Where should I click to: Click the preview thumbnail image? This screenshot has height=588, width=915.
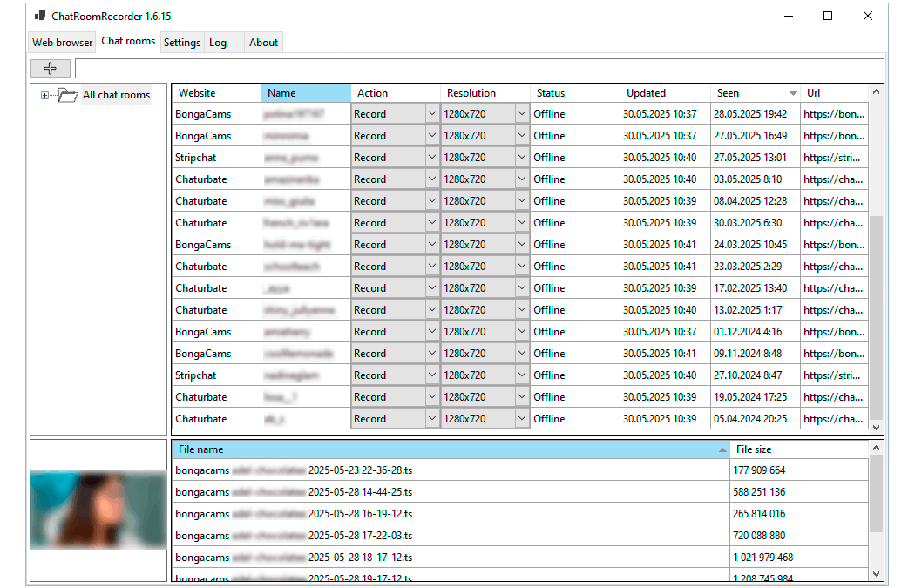point(98,510)
